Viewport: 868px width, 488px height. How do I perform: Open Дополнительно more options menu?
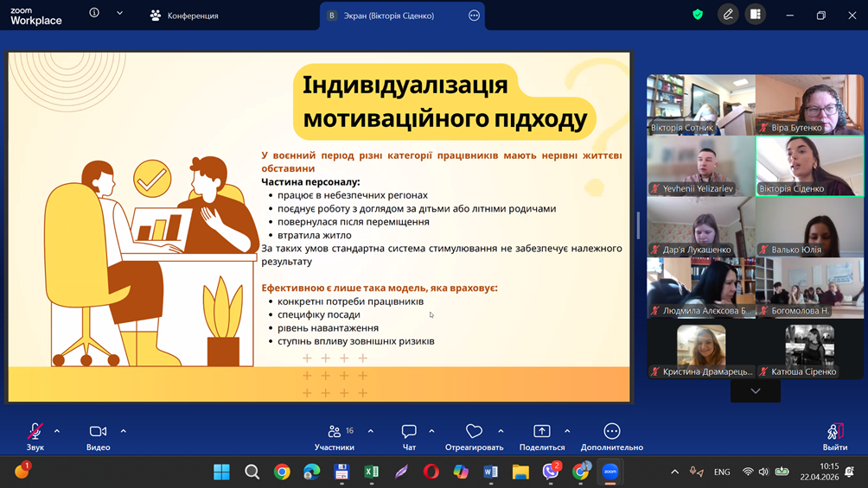pos(612,436)
